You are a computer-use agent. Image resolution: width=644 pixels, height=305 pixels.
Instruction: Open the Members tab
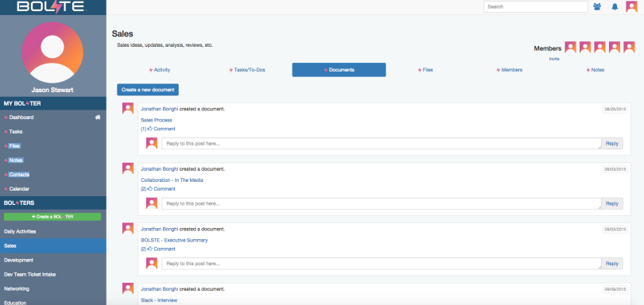[x=510, y=70]
